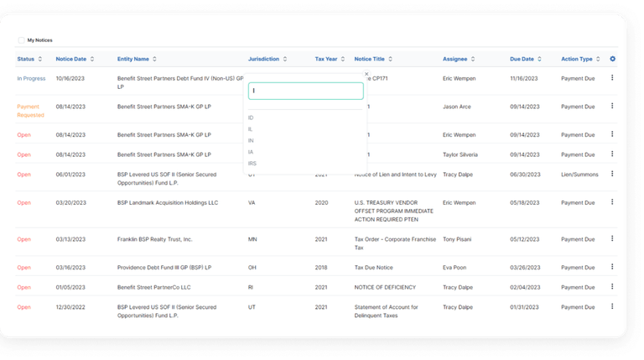Image resolution: width=644 pixels, height=360 pixels.
Task: Open row menu for Lien/Summons notice
Action: pos(612,174)
